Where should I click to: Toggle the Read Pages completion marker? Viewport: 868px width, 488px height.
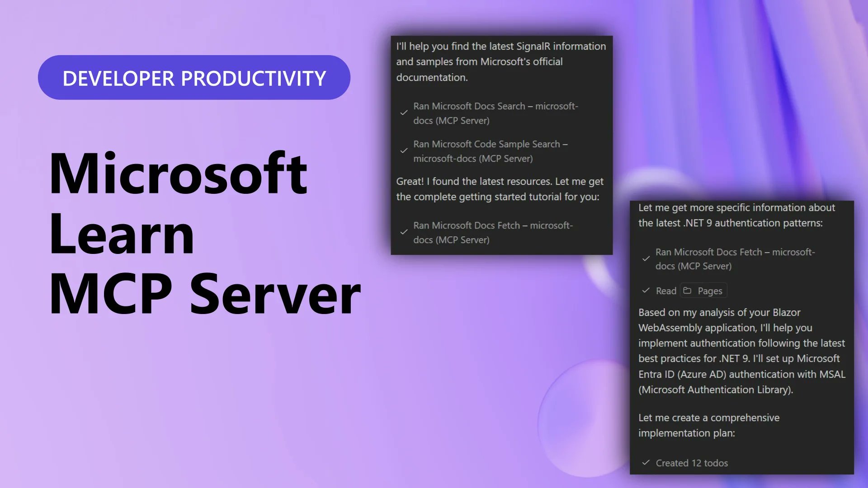pyautogui.click(x=646, y=291)
